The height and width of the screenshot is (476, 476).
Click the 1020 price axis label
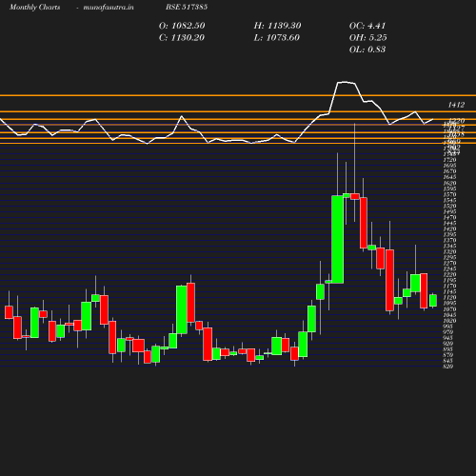click(449, 321)
